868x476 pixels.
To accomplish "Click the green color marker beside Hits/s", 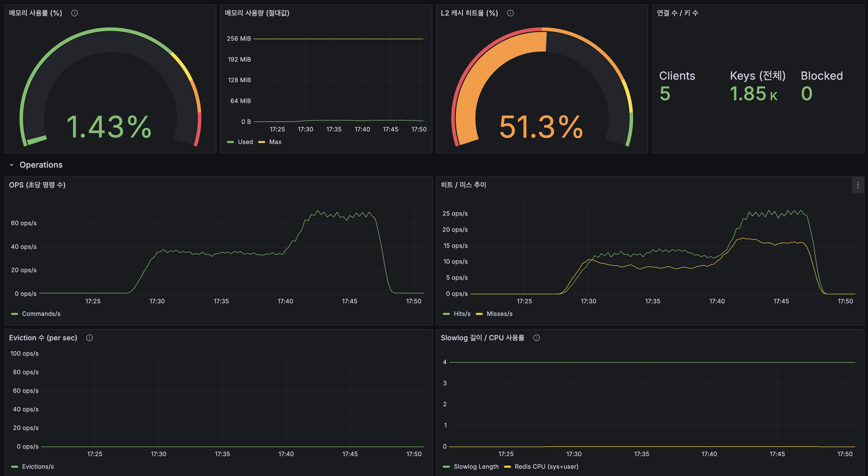I will point(447,313).
